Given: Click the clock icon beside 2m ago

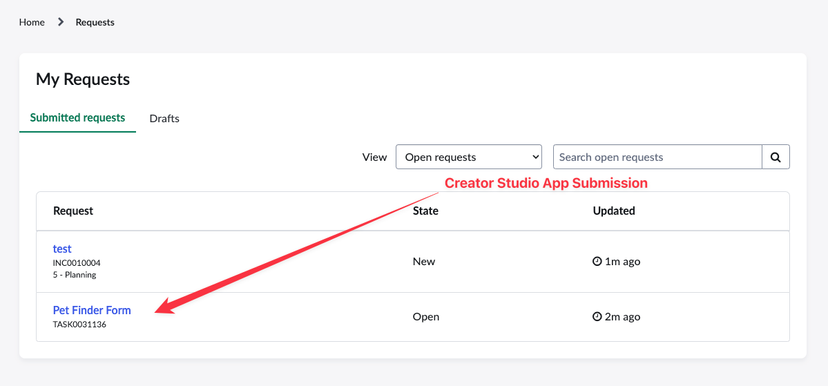Looking at the screenshot, I should [597, 317].
